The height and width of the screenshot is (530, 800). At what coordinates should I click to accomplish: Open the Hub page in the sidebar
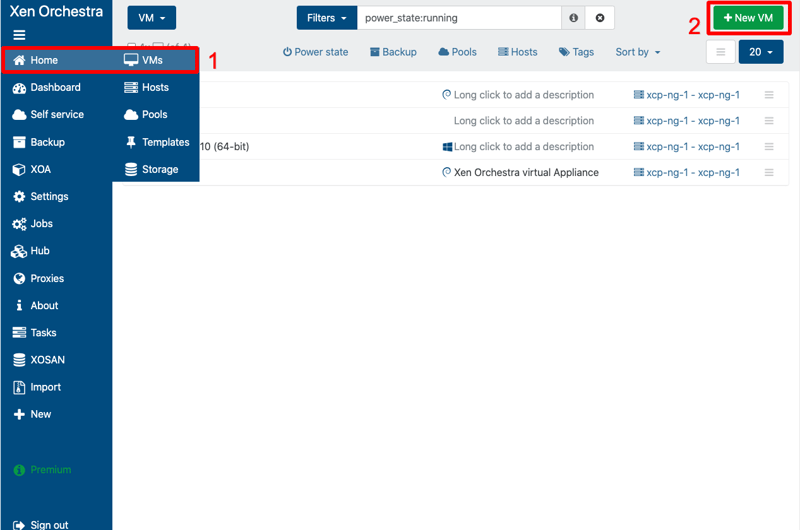pyautogui.click(x=39, y=251)
